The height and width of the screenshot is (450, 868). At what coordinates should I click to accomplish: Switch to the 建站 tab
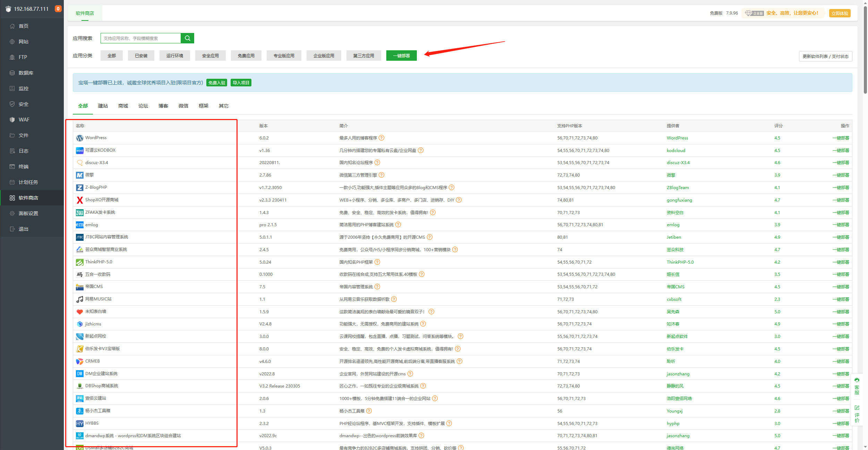tap(103, 106)
